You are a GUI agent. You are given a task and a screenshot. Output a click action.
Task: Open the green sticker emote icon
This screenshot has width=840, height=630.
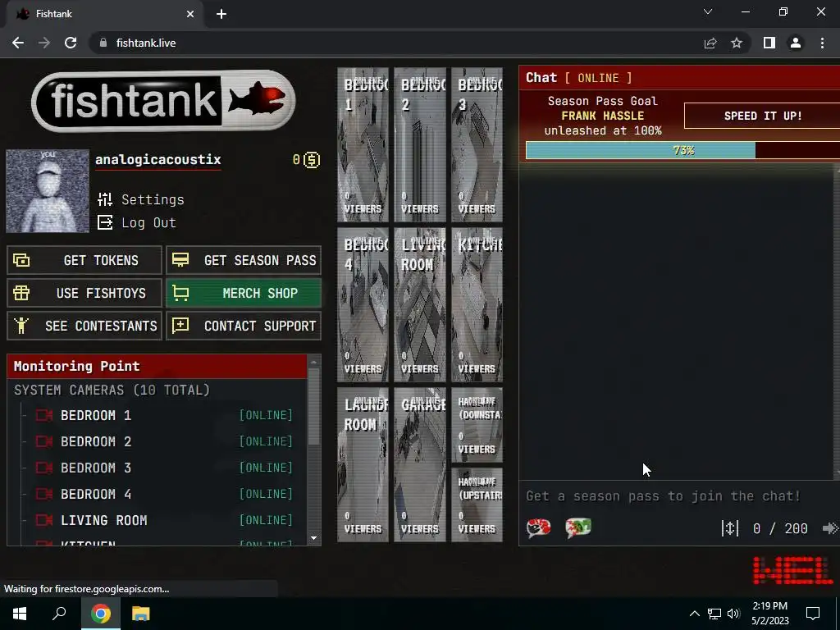pyautogui.click(x=578, y=528)
